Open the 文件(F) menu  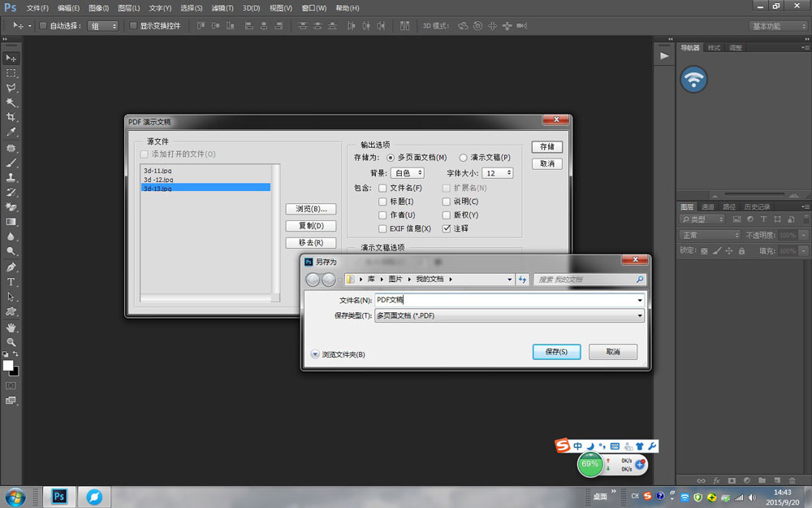37,8
